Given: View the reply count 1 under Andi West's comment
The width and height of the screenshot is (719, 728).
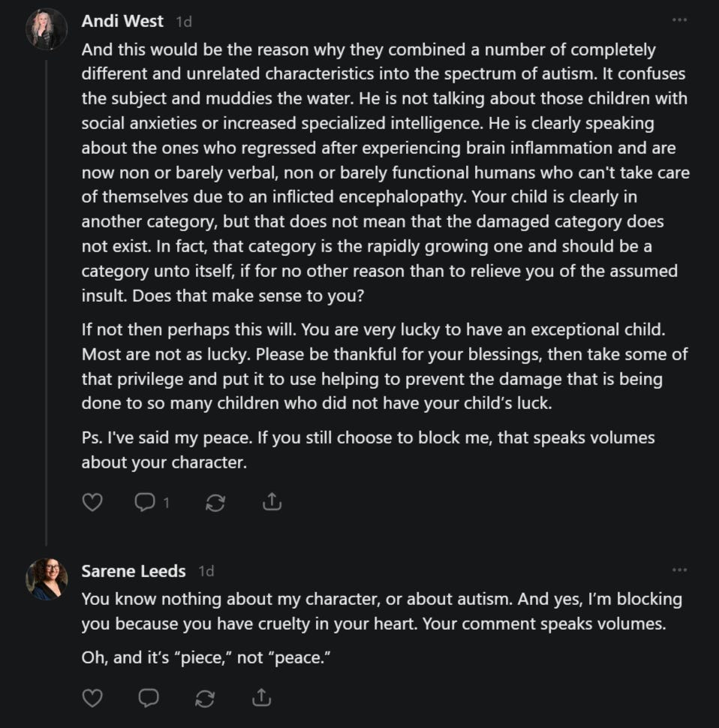Looking at the screenshot, I should tap(166, 503).
